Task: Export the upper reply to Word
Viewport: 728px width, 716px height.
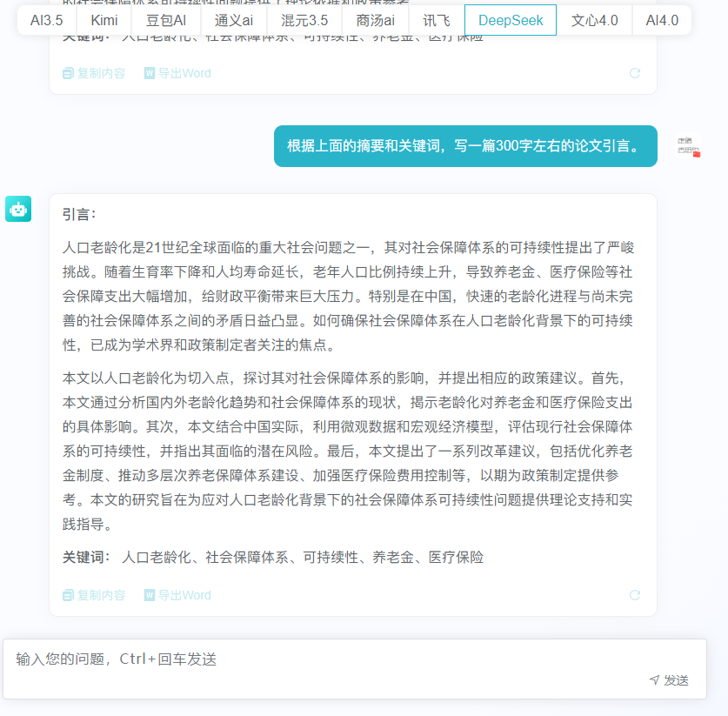Action: point(177,73)
